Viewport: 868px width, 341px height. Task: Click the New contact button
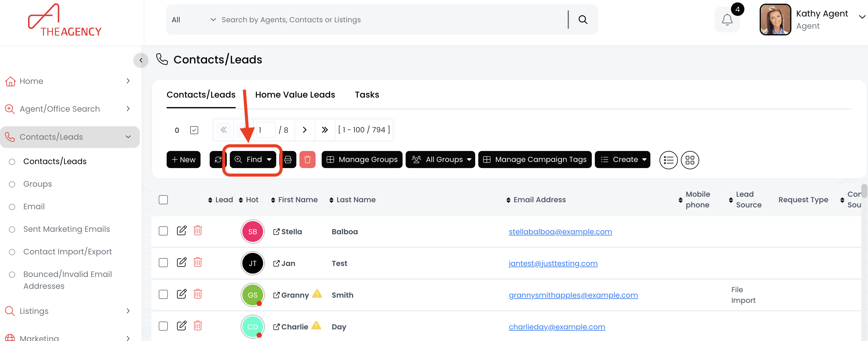pyautogui.click(x=183, y=160)
